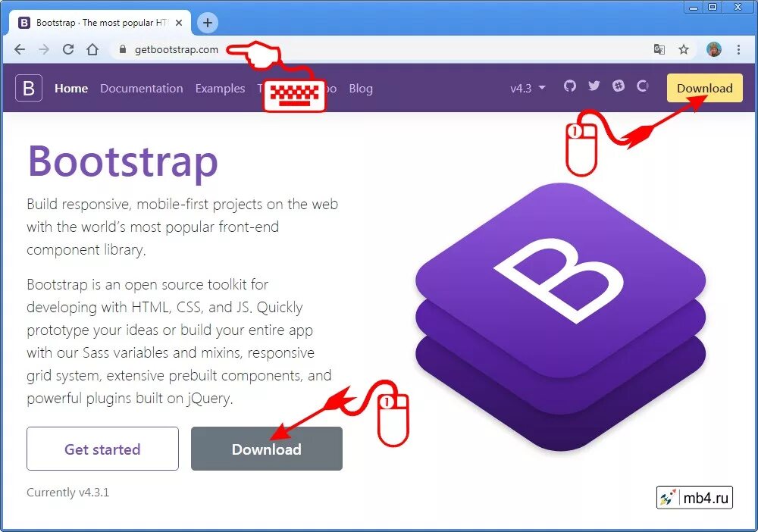758x532 pixels.
Task: Click the large purple Bootstrap stack logo
Action: coord(560,317)
